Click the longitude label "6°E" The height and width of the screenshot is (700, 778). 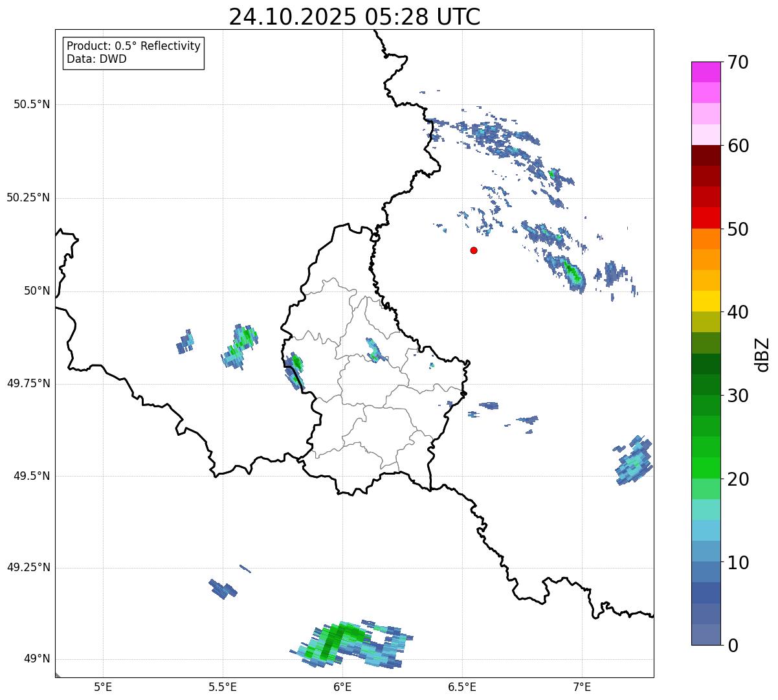(342, 687)
